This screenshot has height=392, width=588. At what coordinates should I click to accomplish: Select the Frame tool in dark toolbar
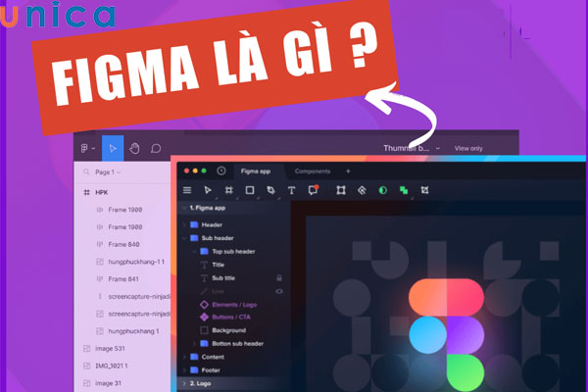[x=228, y=190]
